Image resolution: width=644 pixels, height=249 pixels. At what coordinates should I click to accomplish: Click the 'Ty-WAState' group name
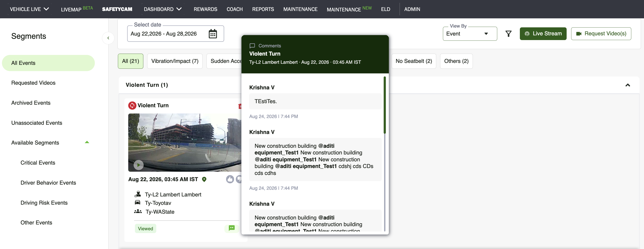click(x=160, y=212)
